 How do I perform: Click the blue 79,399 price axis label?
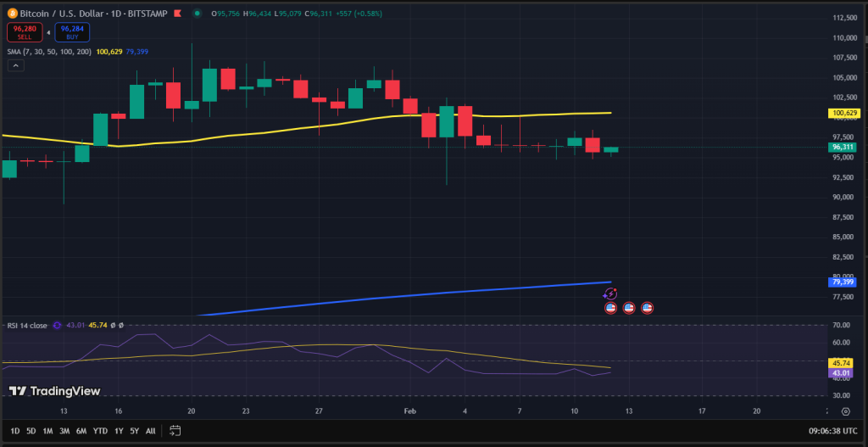[x=843, y=282]
